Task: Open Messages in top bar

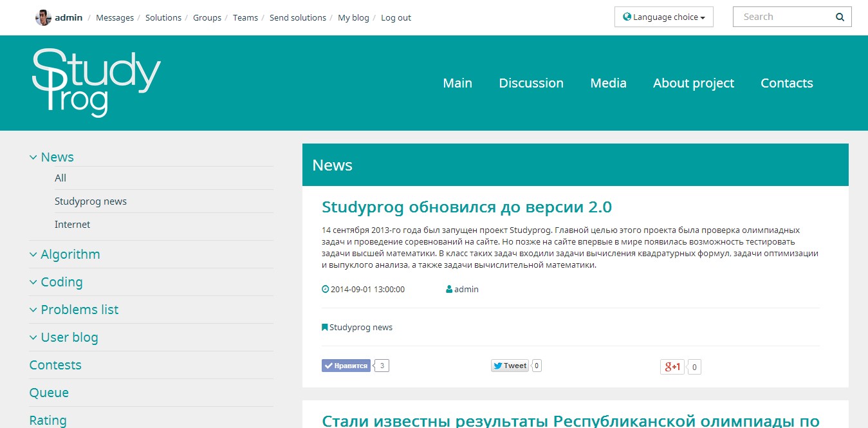Action: 115,18
